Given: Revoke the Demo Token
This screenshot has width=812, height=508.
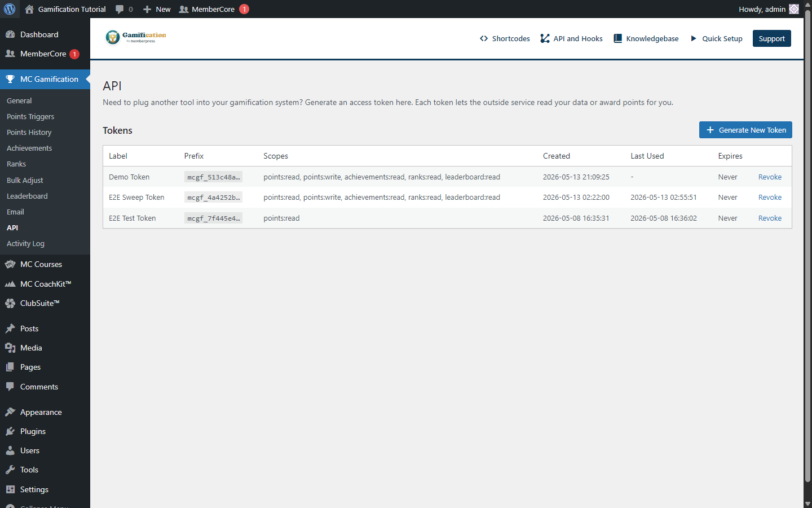Looking at the screenshot, I should 770,177.
